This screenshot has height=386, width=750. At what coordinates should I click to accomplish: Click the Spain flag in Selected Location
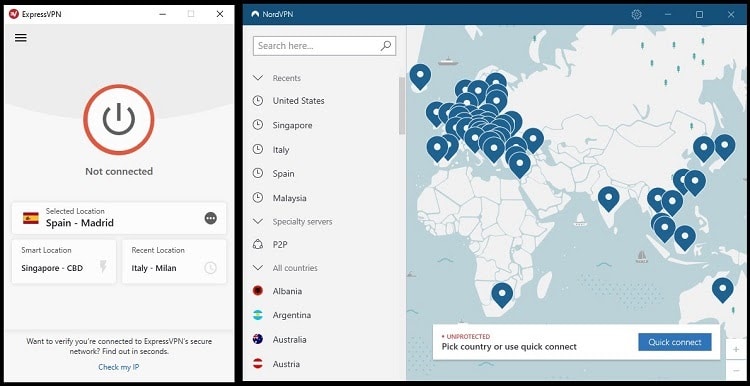pos(31,218)
